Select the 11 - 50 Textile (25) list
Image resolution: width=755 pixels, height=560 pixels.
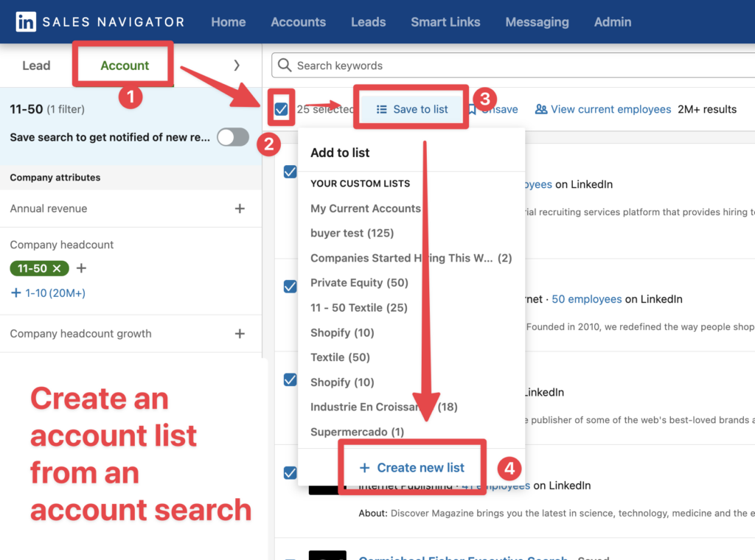coord(359,307)
